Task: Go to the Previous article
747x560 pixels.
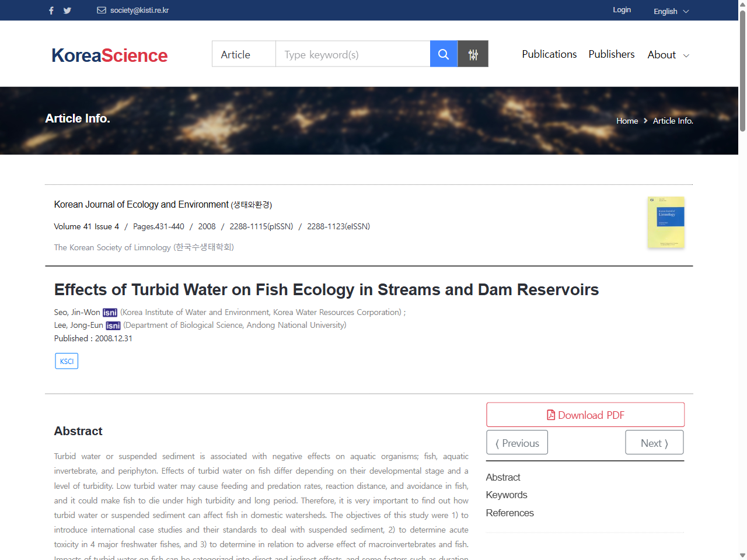Action: coord(516,442)
